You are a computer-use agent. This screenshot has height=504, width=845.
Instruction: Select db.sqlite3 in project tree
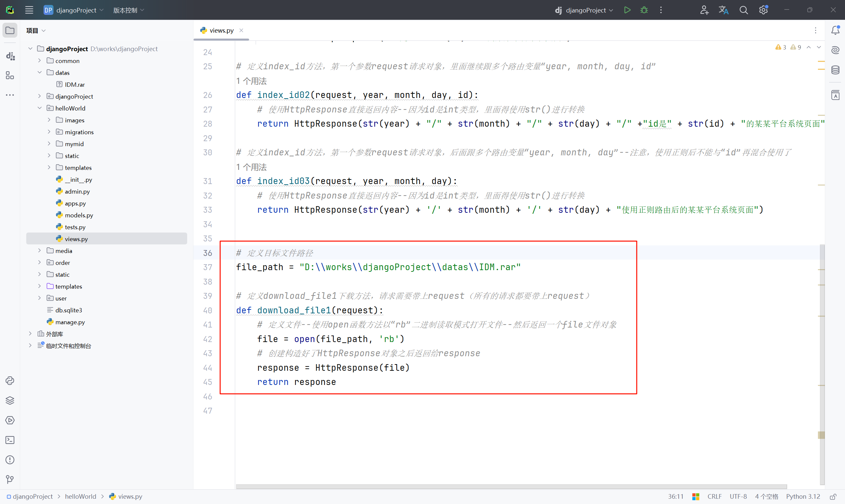(69, 310)
